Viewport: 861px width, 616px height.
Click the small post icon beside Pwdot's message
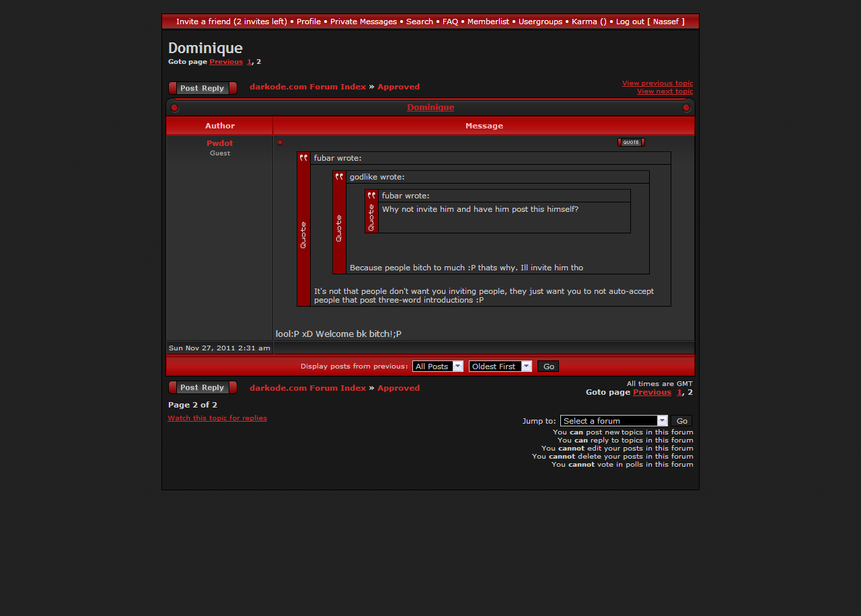tap(280, 143)
